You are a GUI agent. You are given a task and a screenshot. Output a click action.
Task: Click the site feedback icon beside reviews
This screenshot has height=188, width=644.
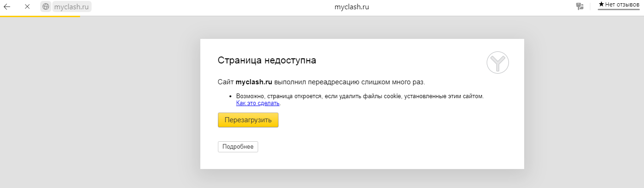[x=580, y=6]
